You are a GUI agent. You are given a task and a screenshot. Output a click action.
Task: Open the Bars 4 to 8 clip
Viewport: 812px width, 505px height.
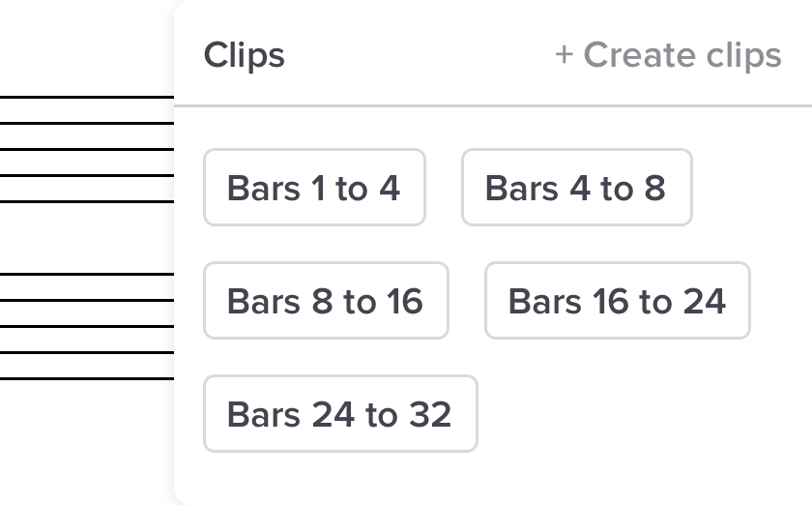576,188
